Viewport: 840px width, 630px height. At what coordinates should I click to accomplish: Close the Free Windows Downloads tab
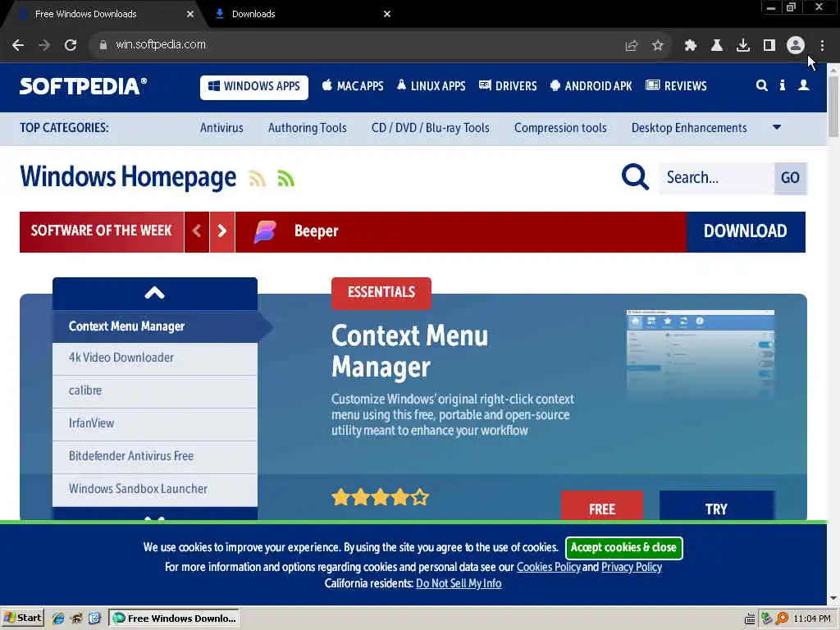click(x=190, y=14)
